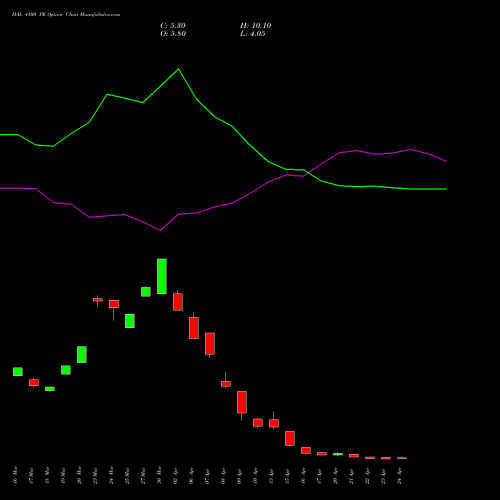Image resolution: width=500 pixels, height=500 pixels.
Task: Click the '09 Apr' date axis label
Action: [x=239, y=476]
